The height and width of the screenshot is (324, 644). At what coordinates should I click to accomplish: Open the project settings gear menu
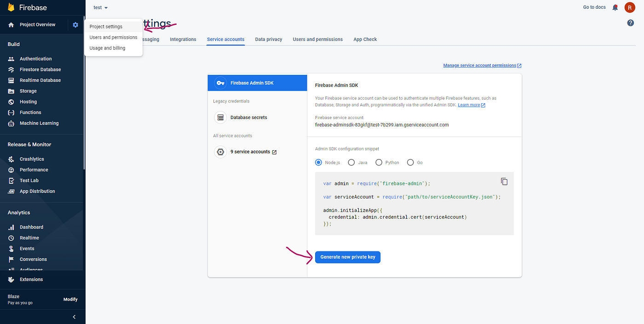click(x=75, y=24)
